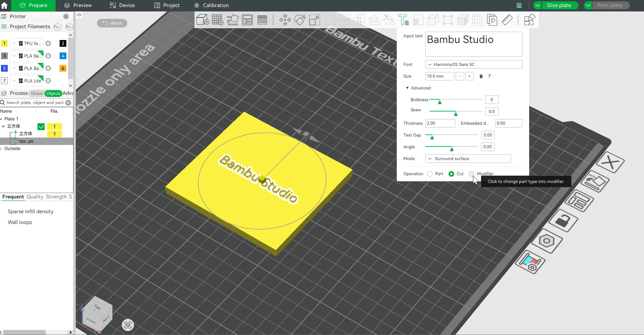The width and height of the screenshot is (644, 335).
Task: Click the Add plate grid icon
Action: (218, 20)
